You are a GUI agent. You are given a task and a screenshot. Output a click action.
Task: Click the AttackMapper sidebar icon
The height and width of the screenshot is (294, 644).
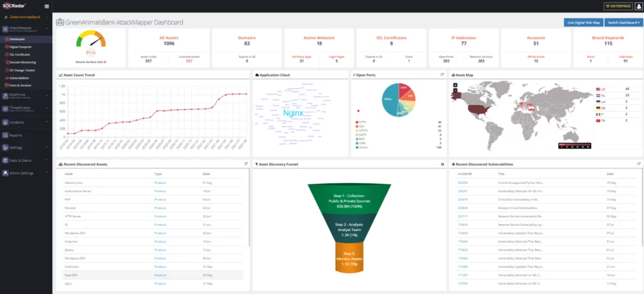click(5, 29)
